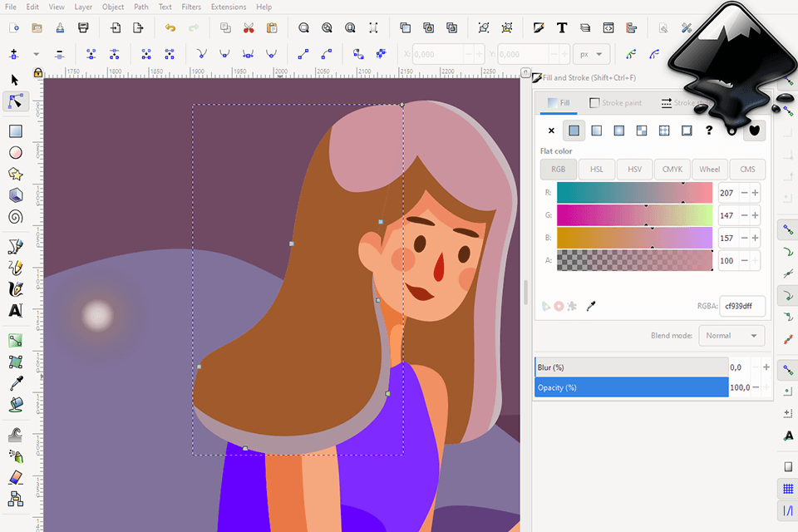Select the Spray tool

click(15, 456)
